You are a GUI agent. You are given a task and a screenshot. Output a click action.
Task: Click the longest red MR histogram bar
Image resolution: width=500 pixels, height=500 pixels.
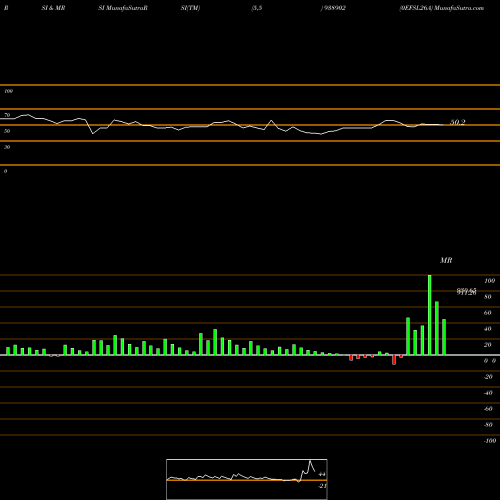point(394,360)
